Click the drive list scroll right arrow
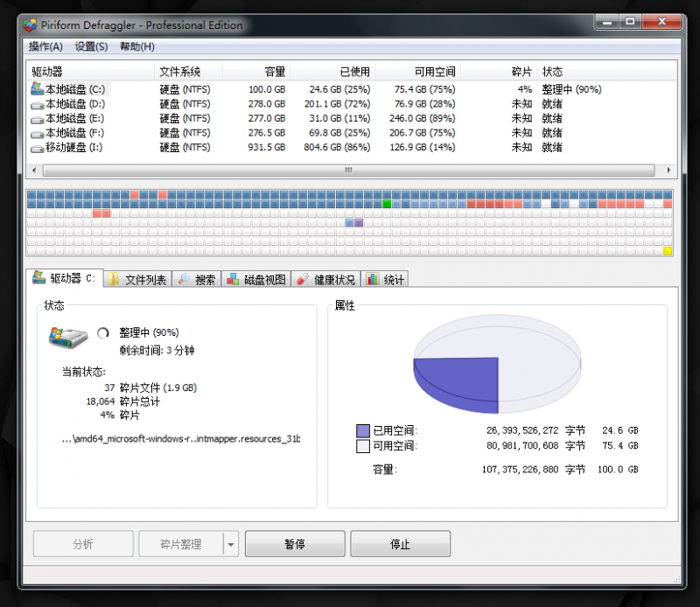The width and height of the screenshot is (700, 607). click(668, 170)
